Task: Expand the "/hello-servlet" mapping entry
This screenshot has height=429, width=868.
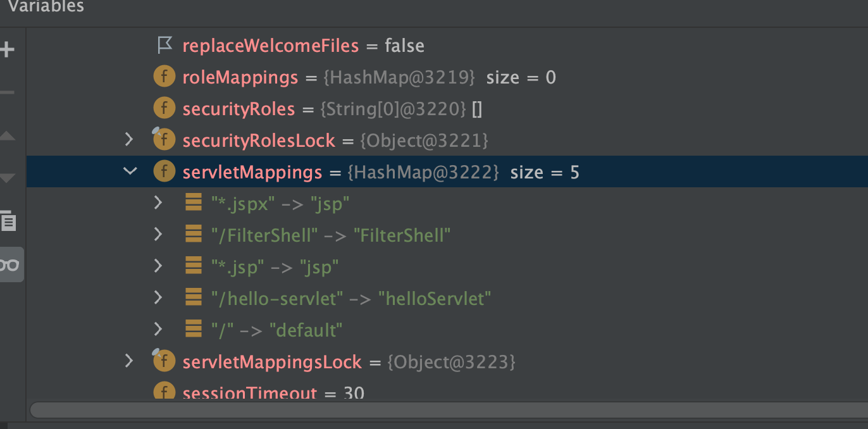Action: 158,298
